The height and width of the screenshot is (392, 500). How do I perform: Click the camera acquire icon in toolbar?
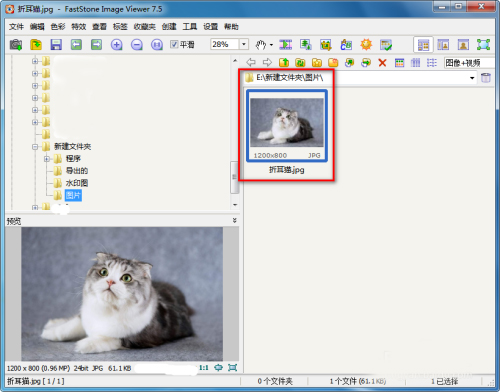coord(16,44)
